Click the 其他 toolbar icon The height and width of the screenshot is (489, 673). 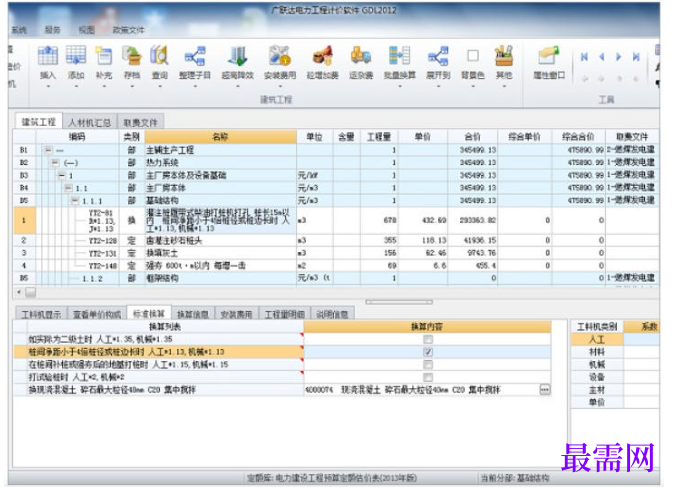504,56
